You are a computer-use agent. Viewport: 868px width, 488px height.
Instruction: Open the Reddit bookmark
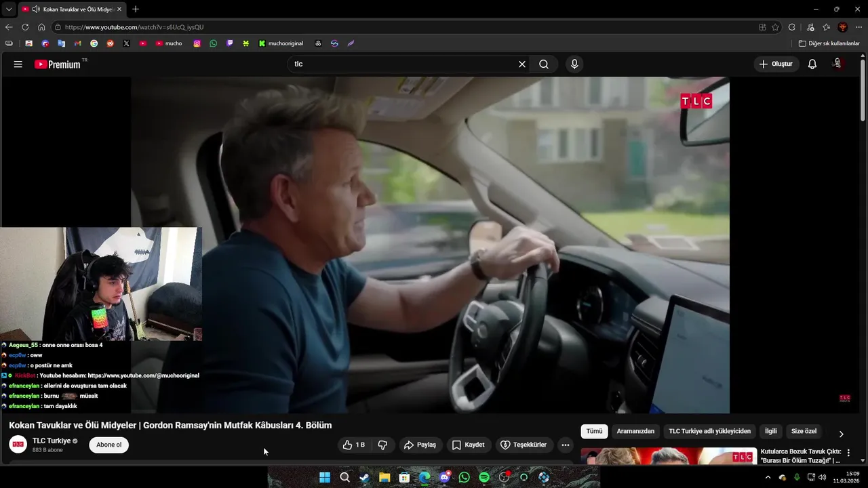[110, 43]
